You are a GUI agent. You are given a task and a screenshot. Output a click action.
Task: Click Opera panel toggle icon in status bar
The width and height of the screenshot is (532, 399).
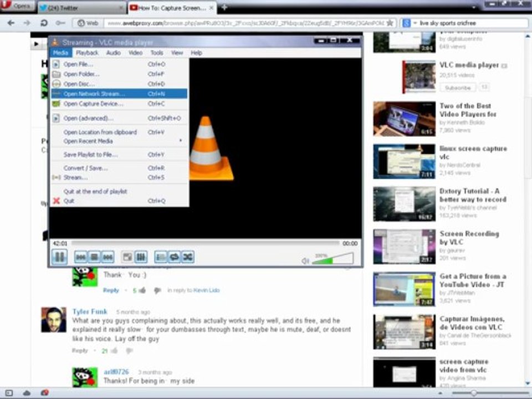coord(9,393)
